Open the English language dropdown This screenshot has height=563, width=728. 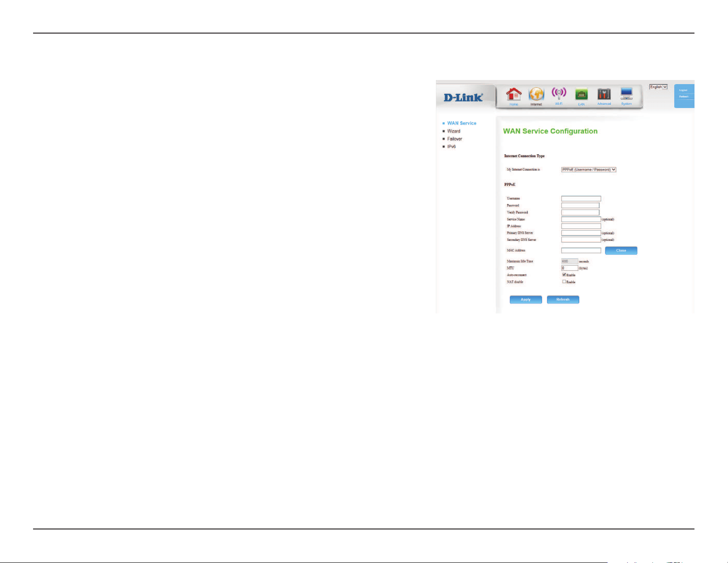[x=658, y=87]
